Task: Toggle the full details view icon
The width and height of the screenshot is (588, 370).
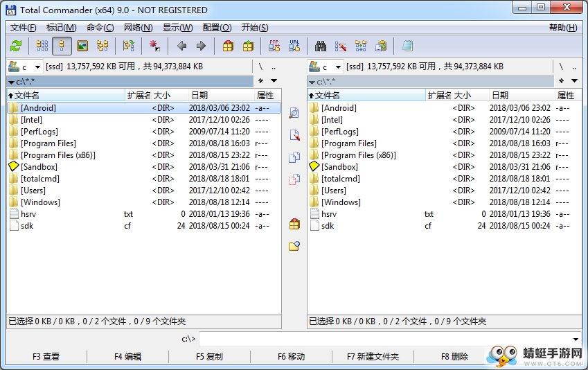Action: coord(62,46)
